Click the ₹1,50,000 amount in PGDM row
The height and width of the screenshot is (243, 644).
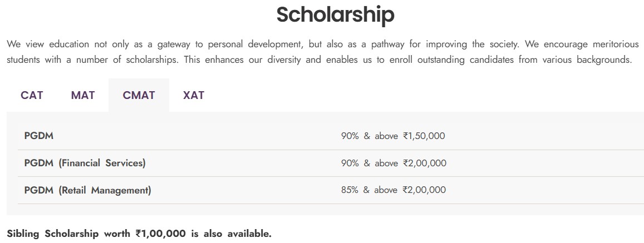tap(424, 136)
